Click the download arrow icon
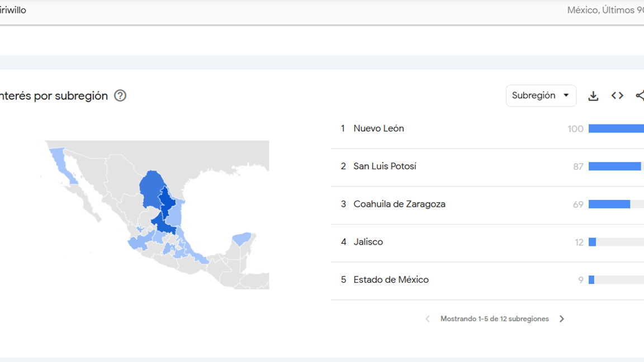 point(593,96)
